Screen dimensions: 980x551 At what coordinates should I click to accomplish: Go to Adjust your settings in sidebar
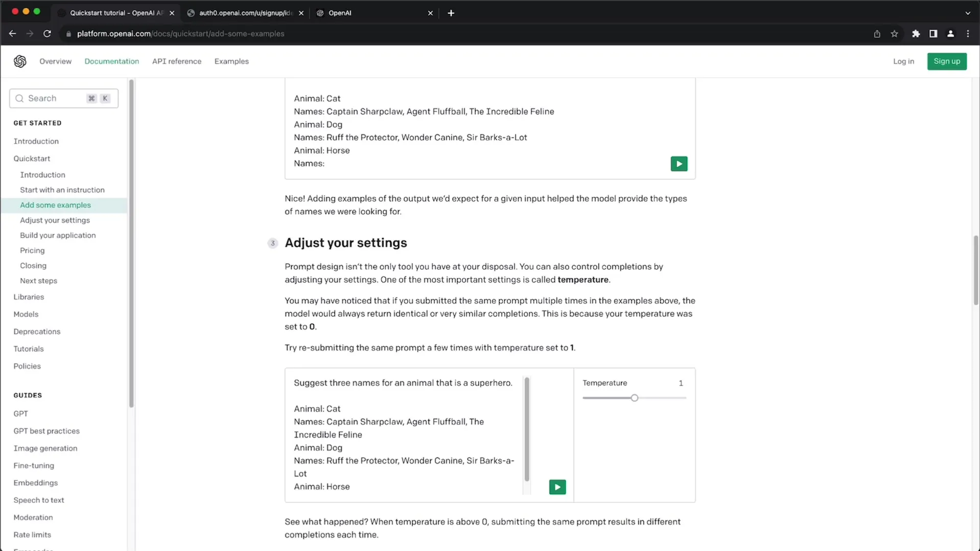click(x=55, y=220)
